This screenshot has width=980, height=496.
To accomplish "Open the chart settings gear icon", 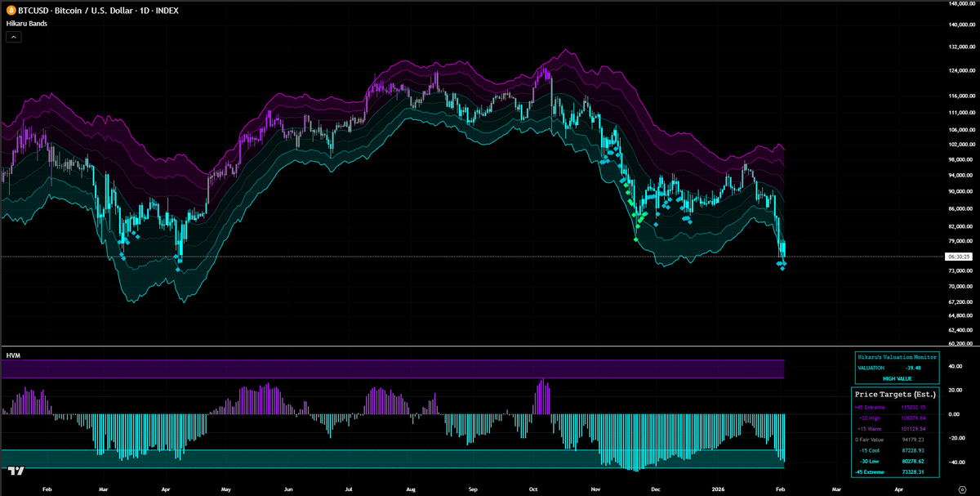I will pyautogui.click(x=963, y=488).
